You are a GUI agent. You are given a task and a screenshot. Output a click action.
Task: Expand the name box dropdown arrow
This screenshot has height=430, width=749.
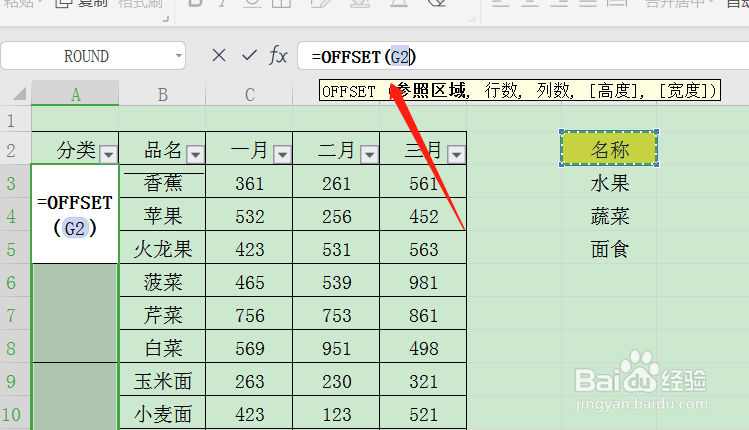[x=179, y=56]
